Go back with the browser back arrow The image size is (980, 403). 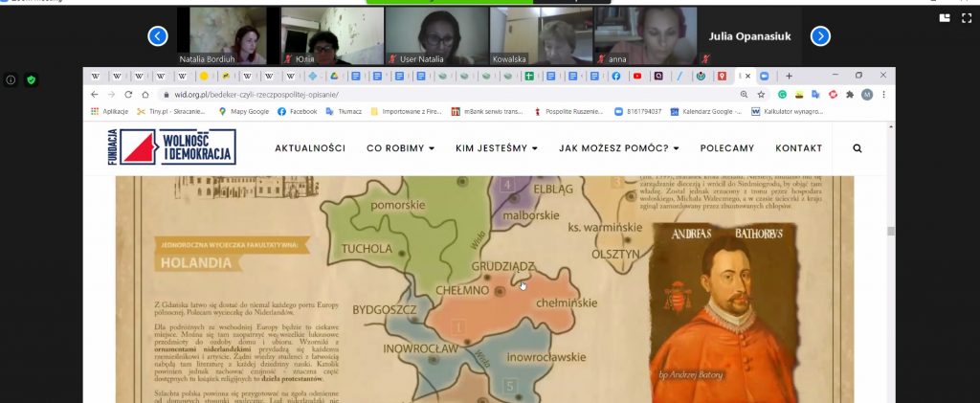[95, 95]
